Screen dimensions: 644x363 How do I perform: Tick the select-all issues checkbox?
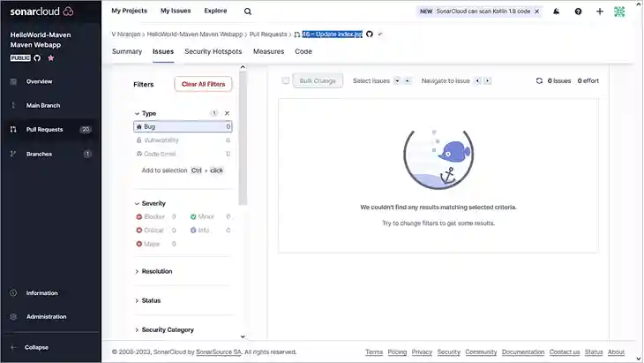pyautogui.click(x=286, y=80)
